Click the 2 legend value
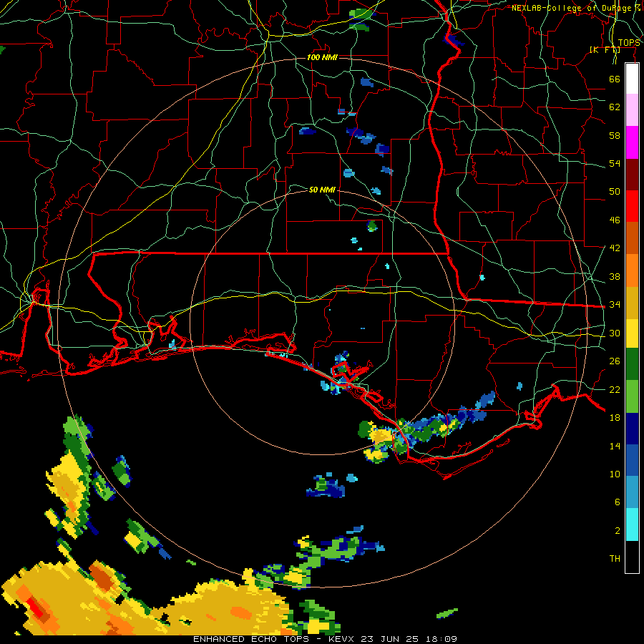This screenshot has width=644, height=644. pos(617,531)
